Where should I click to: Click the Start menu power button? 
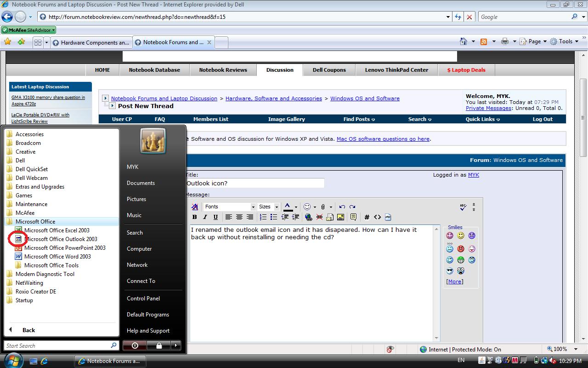(135, 345)
